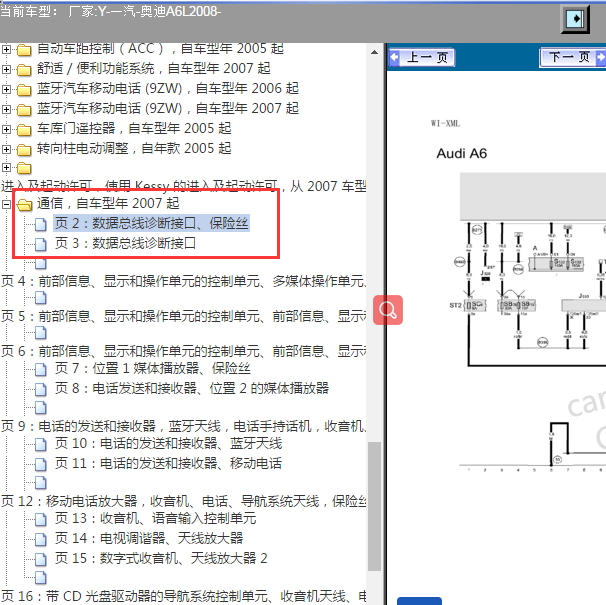
Task: Click the tree panel vertical scrollbar thumb
Action: [x=374, y=506]
